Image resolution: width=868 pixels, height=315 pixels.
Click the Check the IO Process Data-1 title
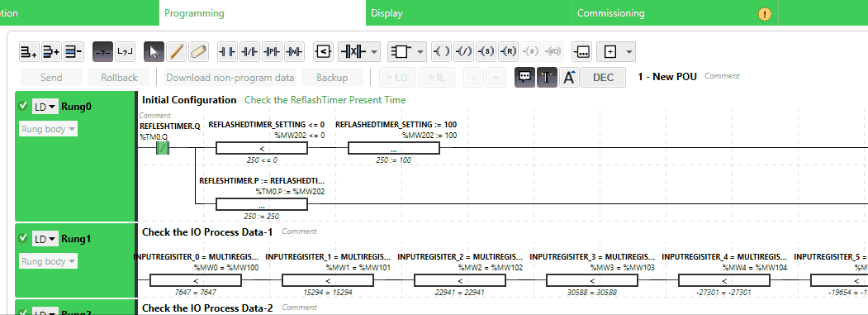pyautogui.click(x=207, y=231)
